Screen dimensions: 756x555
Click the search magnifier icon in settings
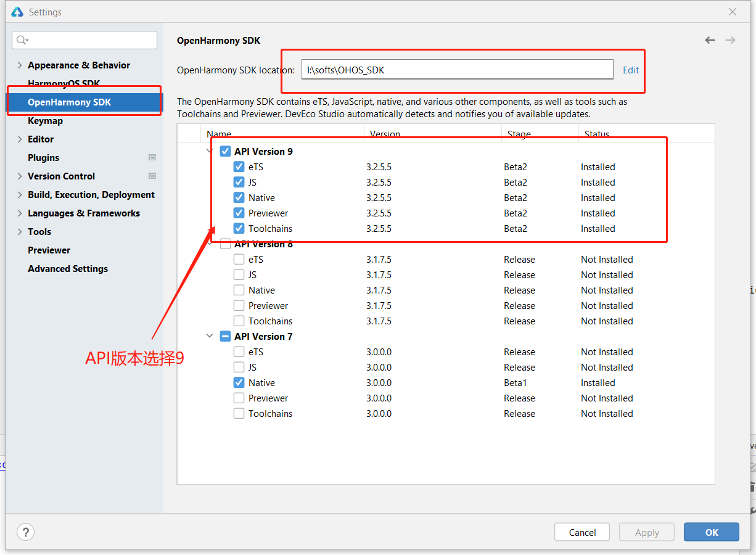click(x=22, y=40)
